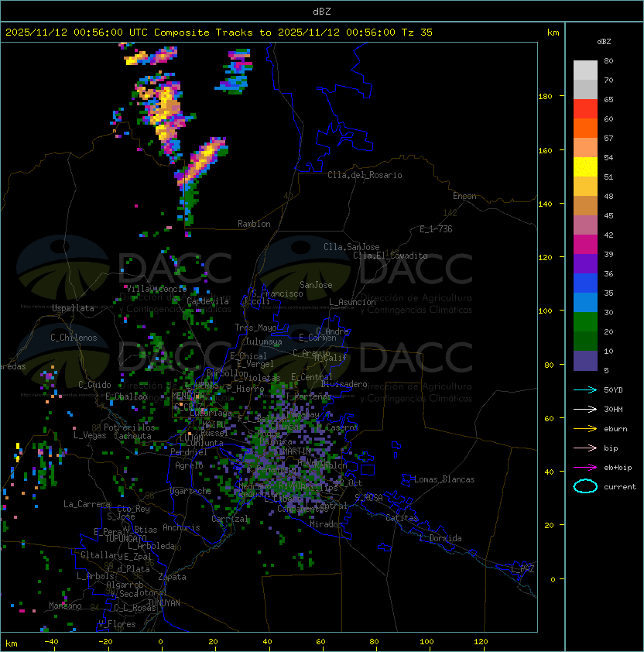
Task: Click the 'Cacheuta' place label
Action: pos(132,436)
